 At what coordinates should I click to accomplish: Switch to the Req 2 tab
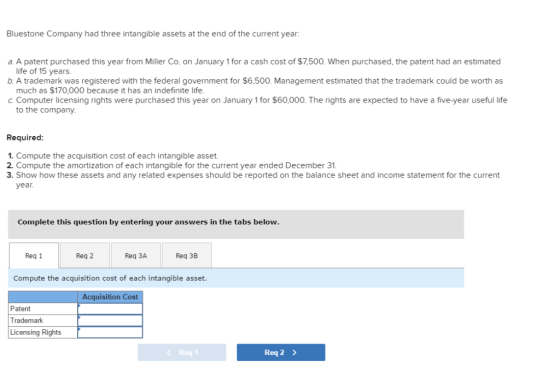(x=85, y=255)
